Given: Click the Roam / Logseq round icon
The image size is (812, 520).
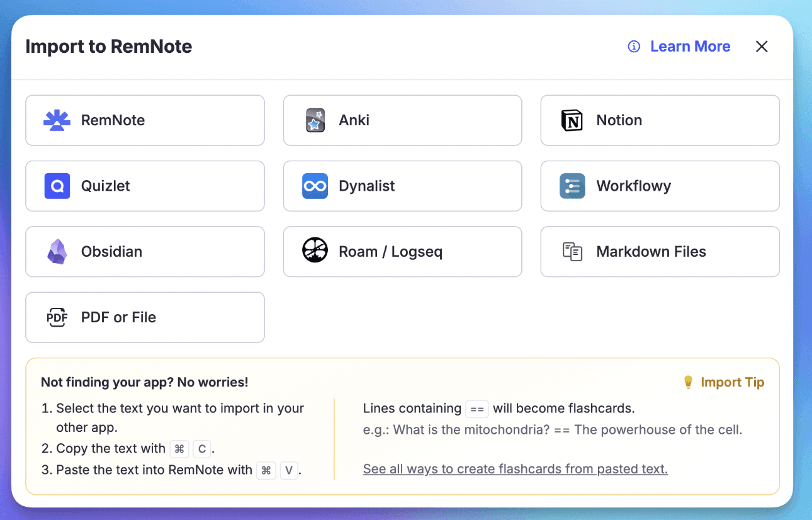Looking at the screenshot, I should (x=315, y=251).
